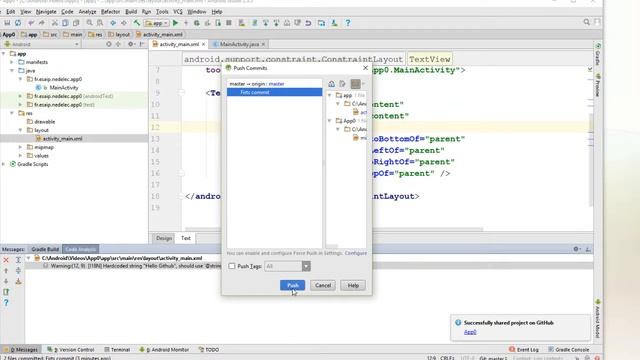The height and width of the screenshot is (360, 640).
Task: Collapse the App0 node in Push dialog
Action: point(330,121)
